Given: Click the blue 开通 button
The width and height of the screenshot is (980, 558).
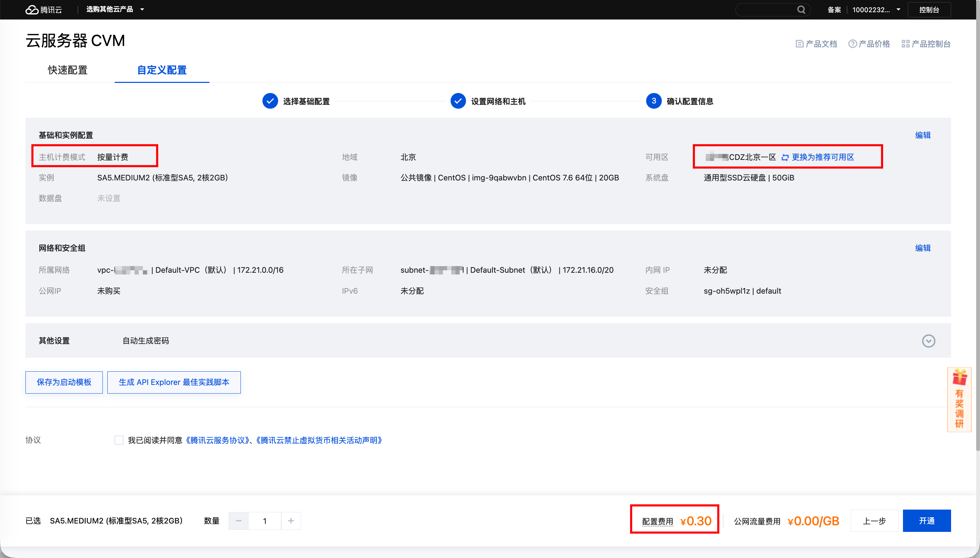Looking at the screenshot, I should point(926,521).
